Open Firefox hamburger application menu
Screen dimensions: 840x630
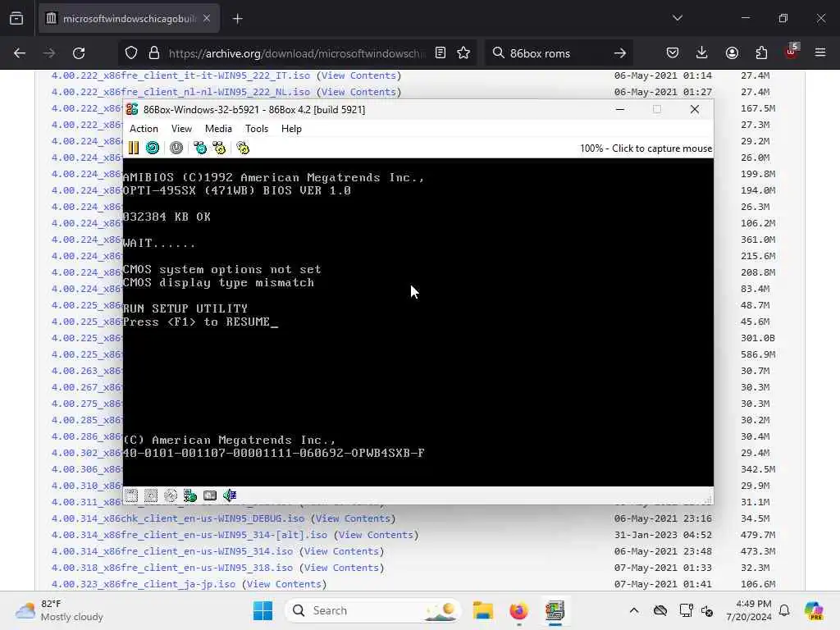tap(820, 52)
